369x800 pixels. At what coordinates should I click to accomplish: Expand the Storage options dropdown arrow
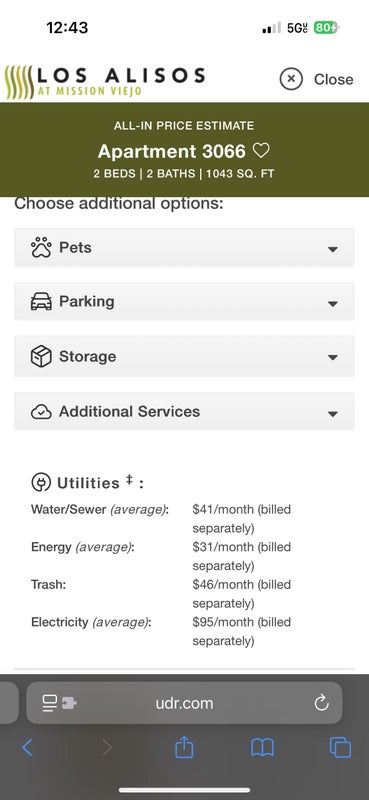(333, 358)
